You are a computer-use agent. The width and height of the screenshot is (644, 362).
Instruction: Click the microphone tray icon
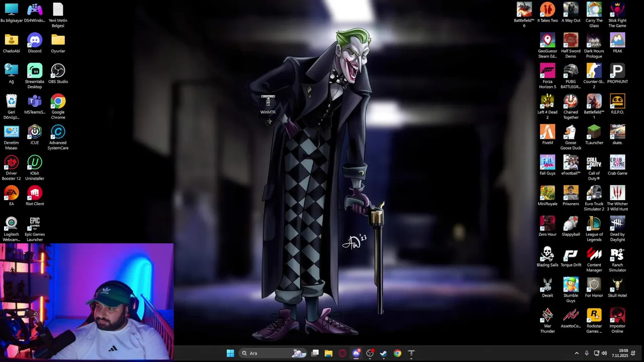[587, 353]
